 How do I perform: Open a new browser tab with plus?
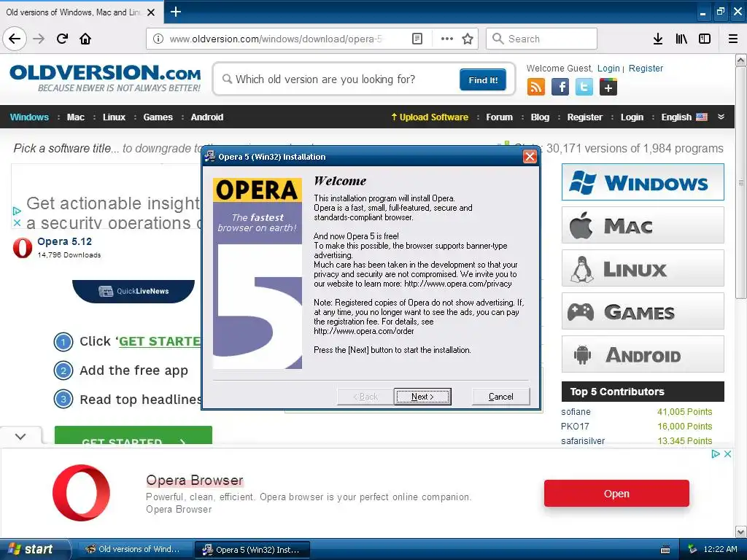click(176, 12)
